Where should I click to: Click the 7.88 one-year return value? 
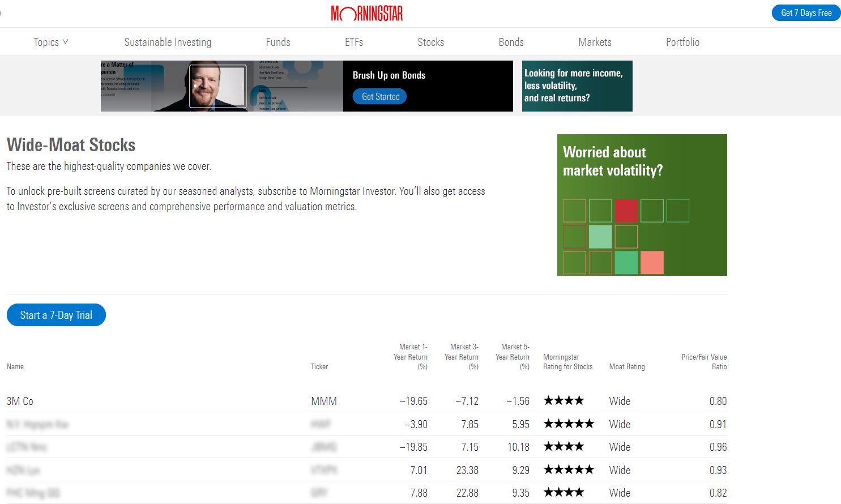click(x=419, y=493)
